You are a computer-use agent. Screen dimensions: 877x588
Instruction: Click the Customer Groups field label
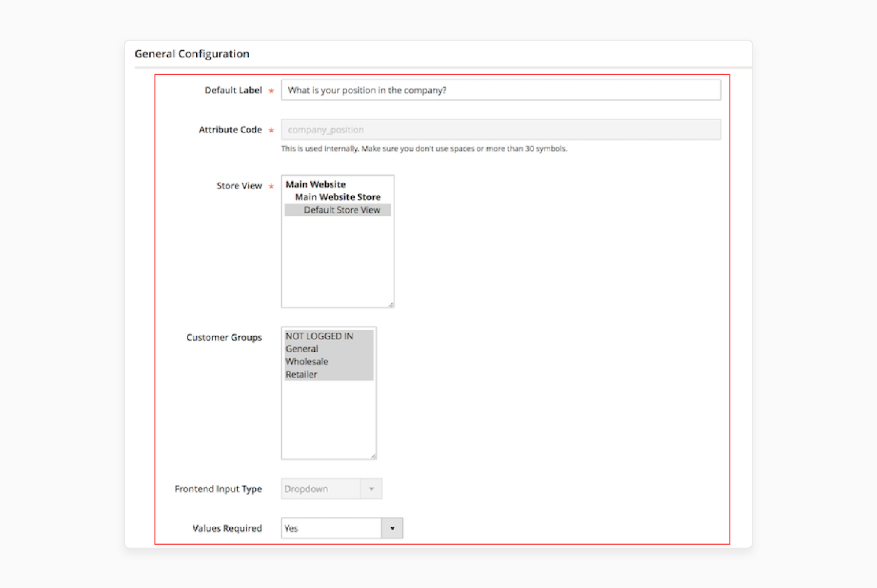point(224,337)
